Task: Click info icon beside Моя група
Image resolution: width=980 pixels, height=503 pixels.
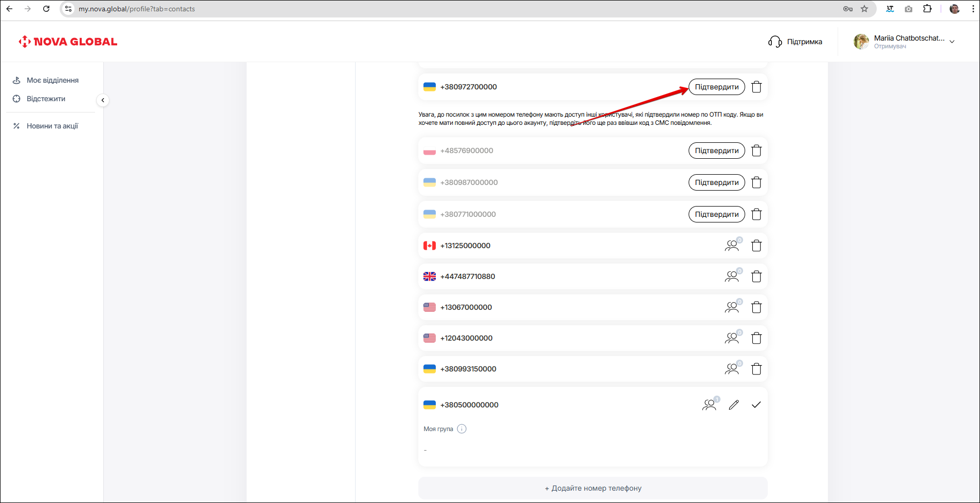Action: [461, 429]
